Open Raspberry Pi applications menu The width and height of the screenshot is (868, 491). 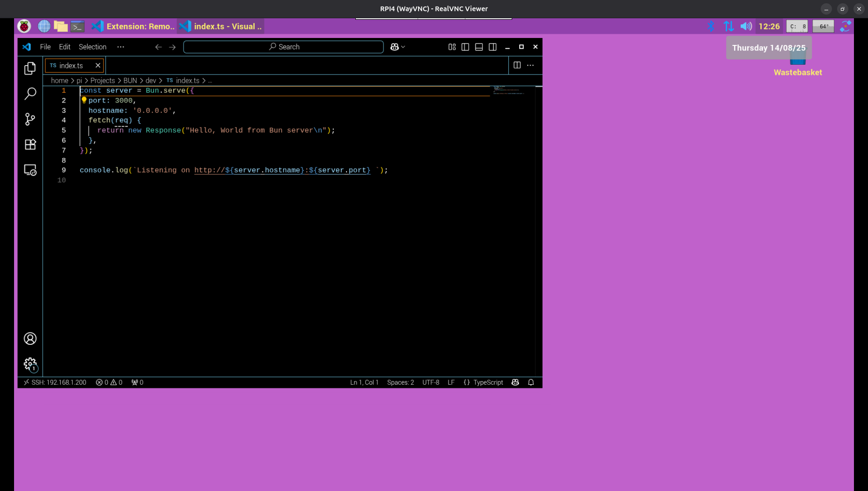pyautogui.click(x=24, y=26)
